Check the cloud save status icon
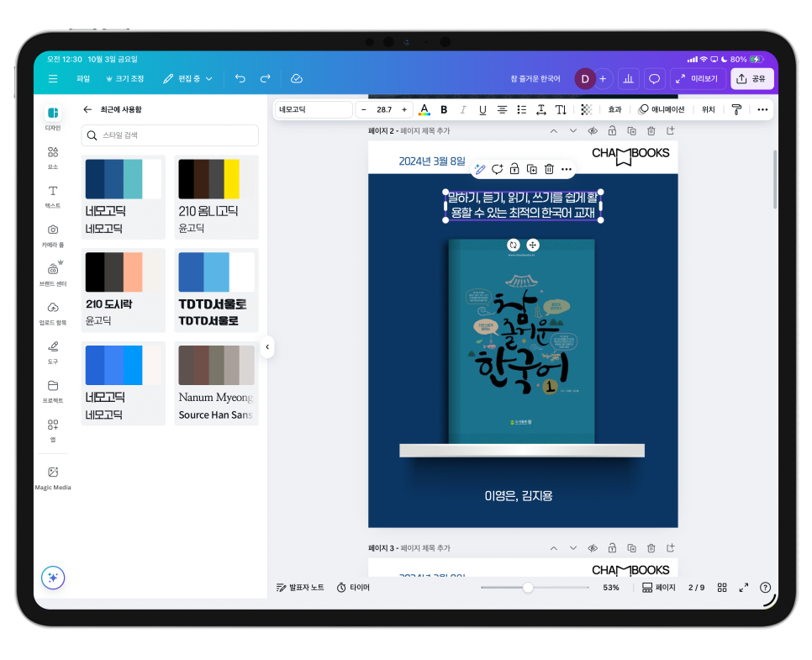The width and height of the screenshot is (812, 660). (x=297, y=79)
